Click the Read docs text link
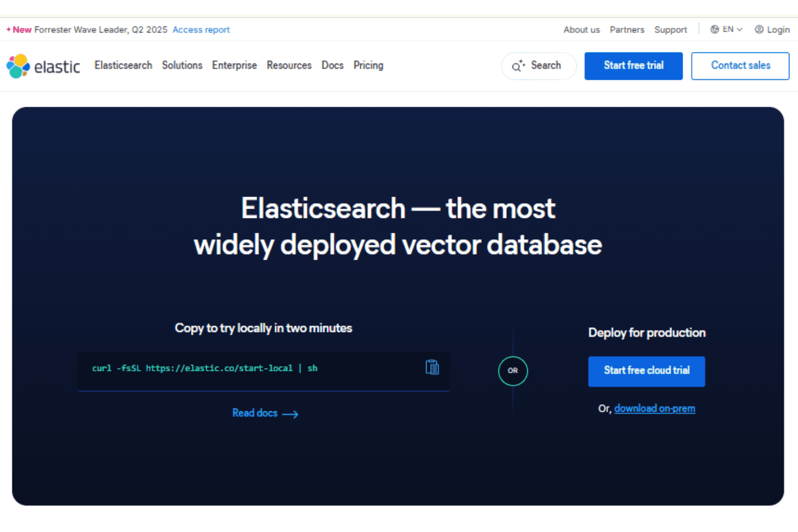 [x=255, y=413]
